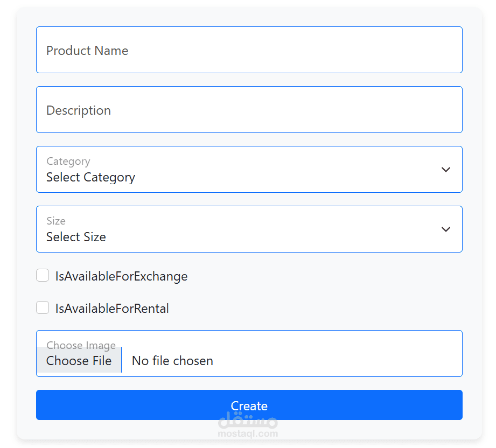
Task: Enable the IsAvailableForRental checkbox
Action: pyautogui.click(x=43, y=308)
